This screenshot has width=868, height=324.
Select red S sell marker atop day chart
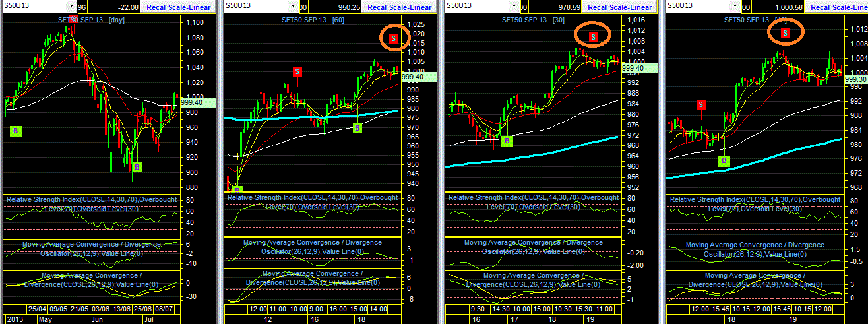click(x=73, y=19)
